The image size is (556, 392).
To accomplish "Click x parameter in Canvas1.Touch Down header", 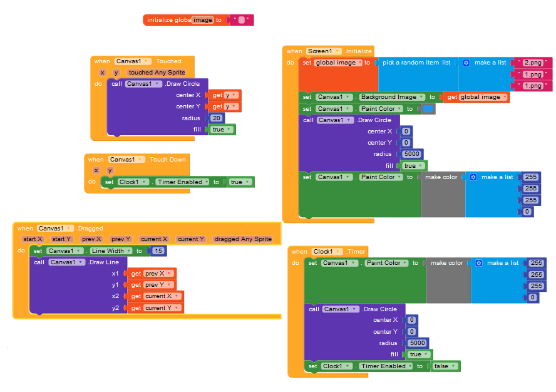I will click(96, 170).
